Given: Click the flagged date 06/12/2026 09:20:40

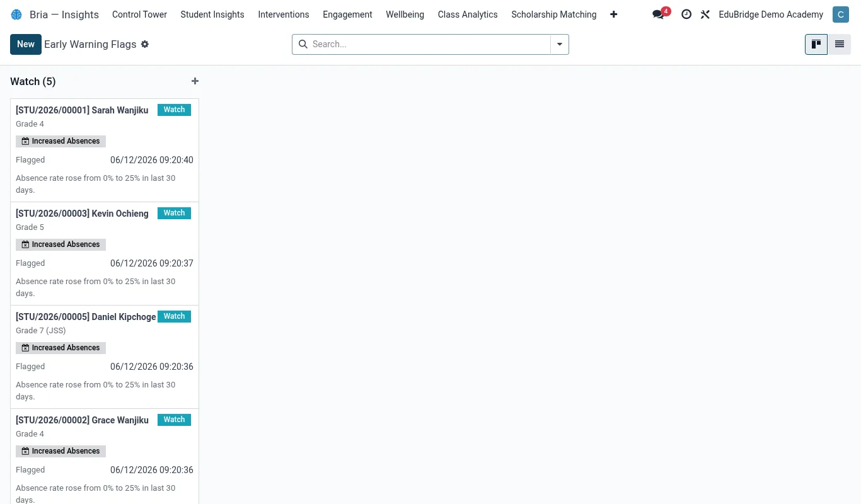Looking at the screenshot, I should [x=152, y=160].
